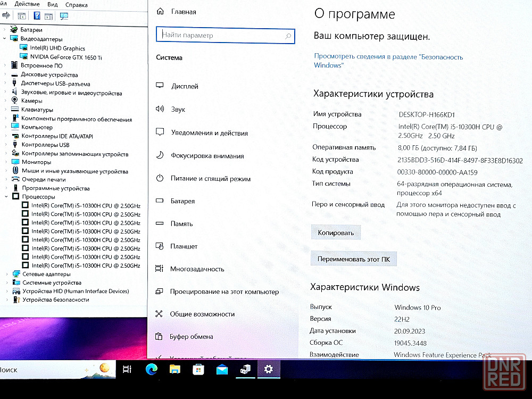Click the power icon for Питание и спящий режим
This screenshot has width=532, height=399.
click(160, 178)
